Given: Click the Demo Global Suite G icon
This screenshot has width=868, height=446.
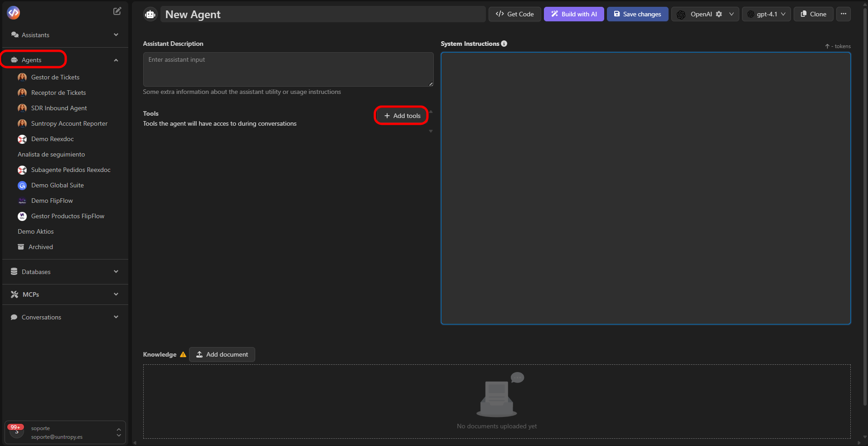Looking at the screenshot, I should [22, 185].
